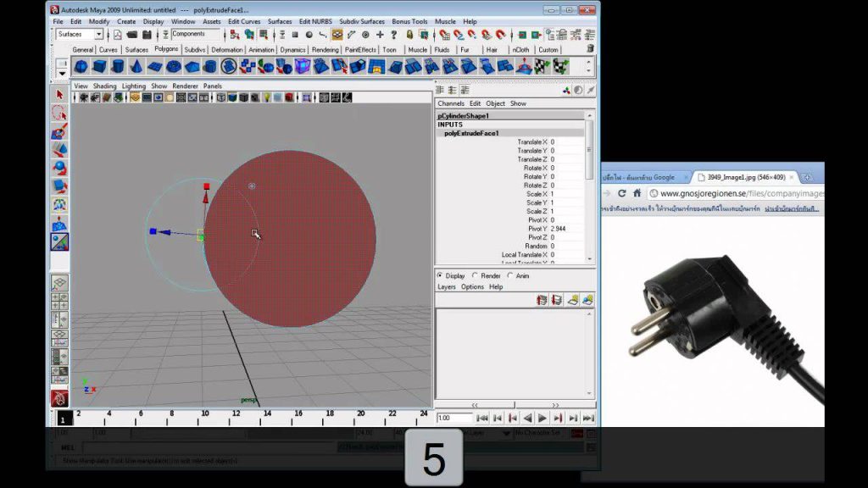Choose the Lasso select tool
Screen dimensions: 868x488
click(x=60, y=114)
